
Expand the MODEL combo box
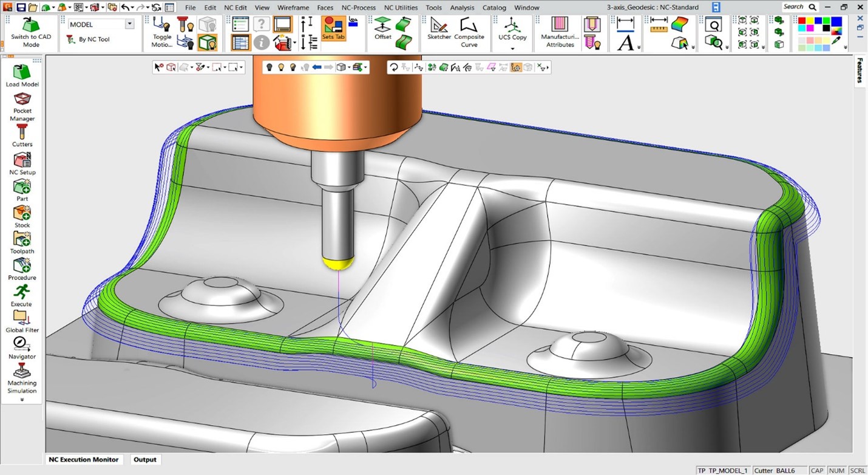tap(129, 24)
